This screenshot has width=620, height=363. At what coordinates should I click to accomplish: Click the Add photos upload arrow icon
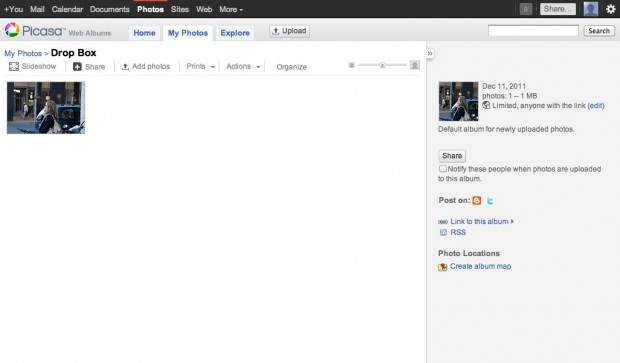(125, 66)
